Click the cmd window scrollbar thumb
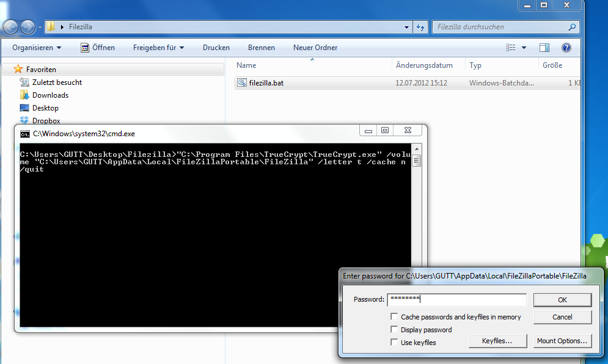Viewport: 608px width, 364px height. [x=417, y=161]
